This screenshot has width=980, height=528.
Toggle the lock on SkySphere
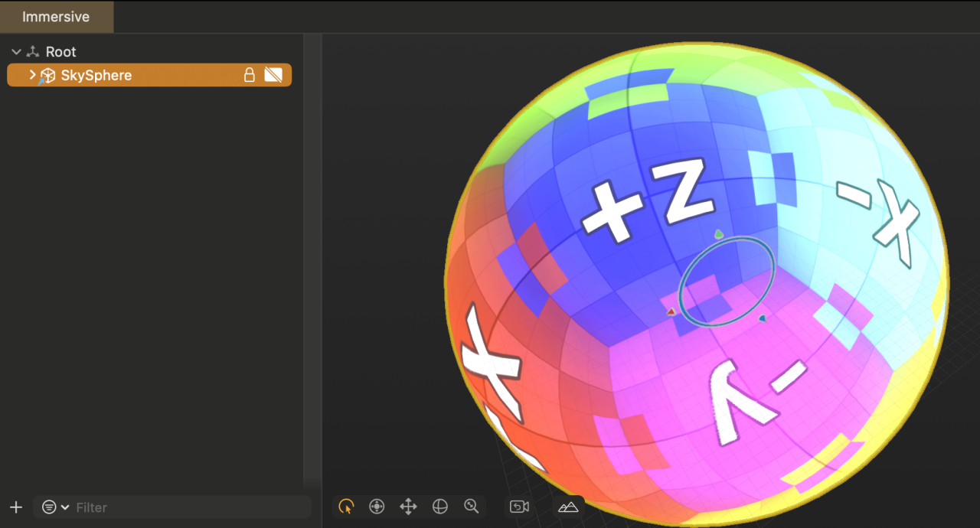pos(249,75)
